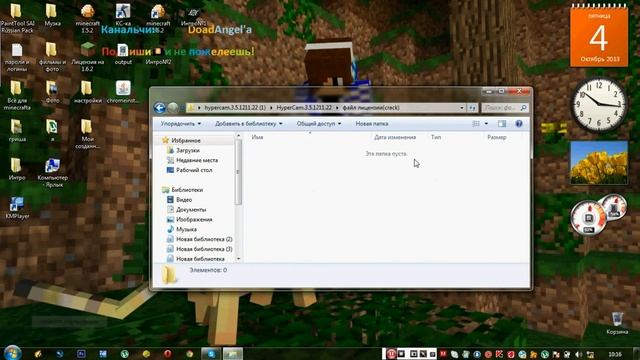Open Недавние места in the navigation pane
Viewport: 640px width, 360px height.
click(x=197, y=160)
